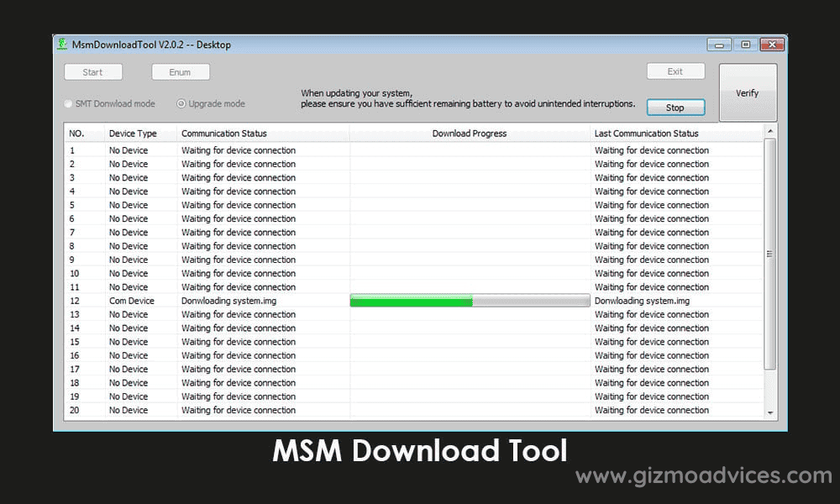The height and width of the screenshot is (504, 840).
Task: Click the green progress bar in row 12
Action: click(x=470, y=301)
